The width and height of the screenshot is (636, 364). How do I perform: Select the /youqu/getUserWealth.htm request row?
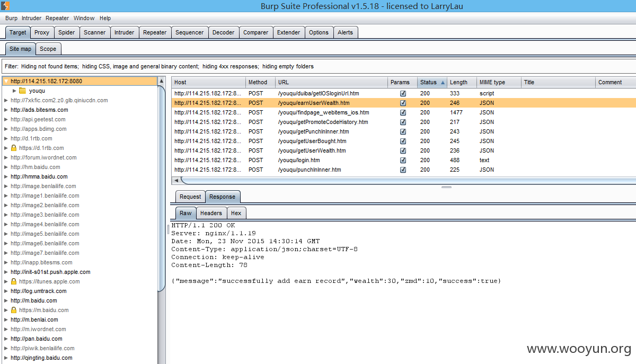(403, 150)
